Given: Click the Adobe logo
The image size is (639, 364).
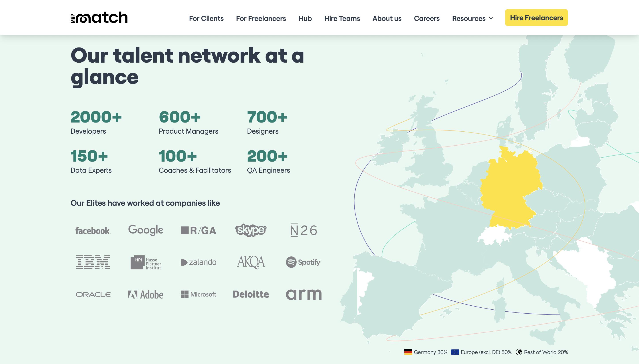Looking at the screenshot, I should click(x=146, y=295).
